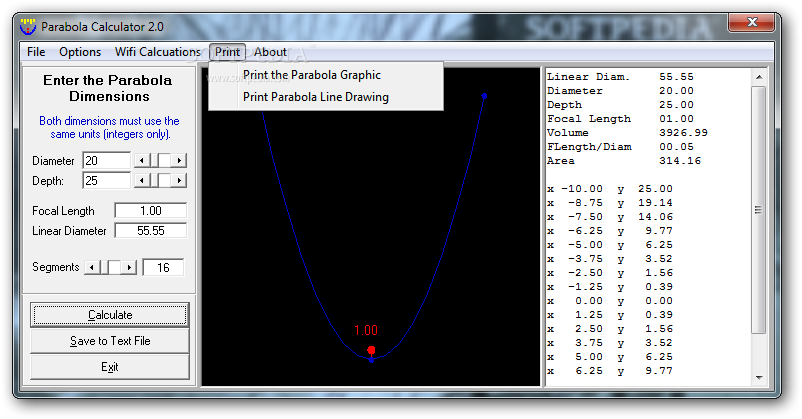Open the Options menu
Screen dimensions: 802x419
click(80, 52)
